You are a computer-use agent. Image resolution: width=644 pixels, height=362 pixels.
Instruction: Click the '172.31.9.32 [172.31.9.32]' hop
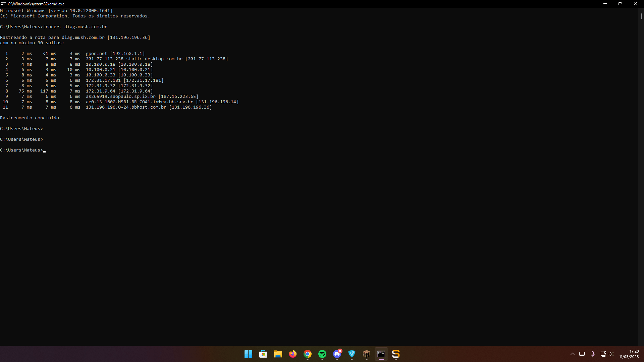(119, 85)
